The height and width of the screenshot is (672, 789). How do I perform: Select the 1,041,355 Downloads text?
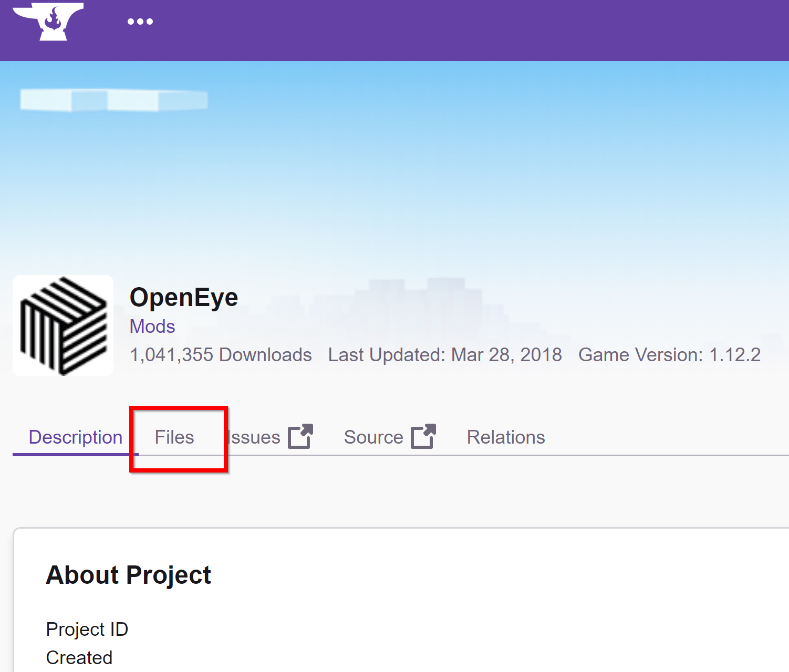pos(221,355)
